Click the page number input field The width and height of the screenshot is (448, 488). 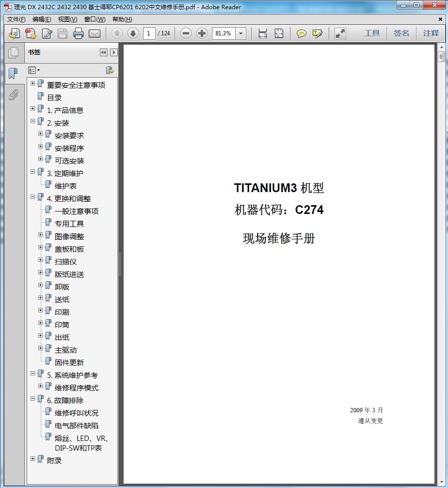click(x=149, y=33)
